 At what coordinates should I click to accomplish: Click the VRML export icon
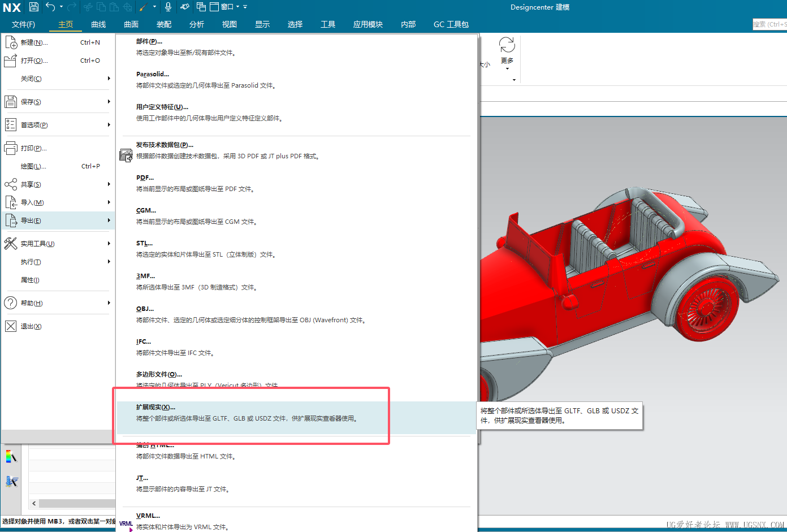[x=126, y=525]
